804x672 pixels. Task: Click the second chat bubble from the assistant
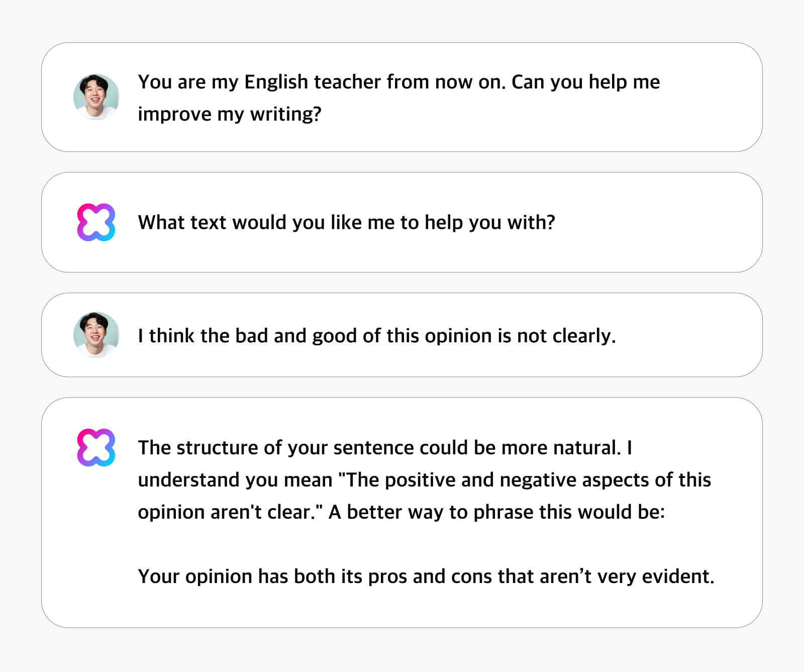click(402, 222)
